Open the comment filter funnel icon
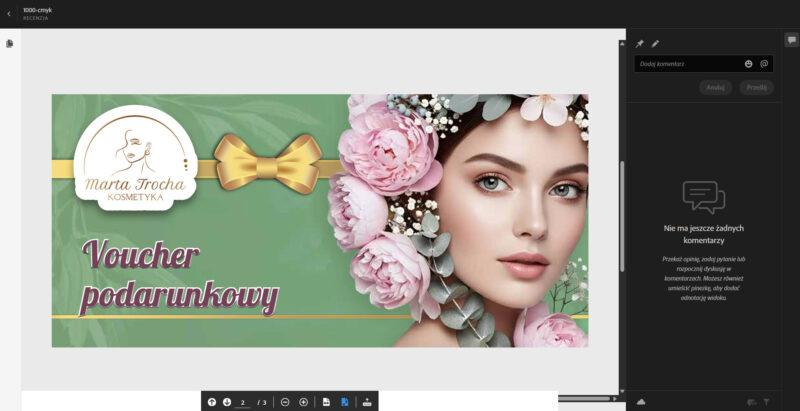 click(767, 402)
